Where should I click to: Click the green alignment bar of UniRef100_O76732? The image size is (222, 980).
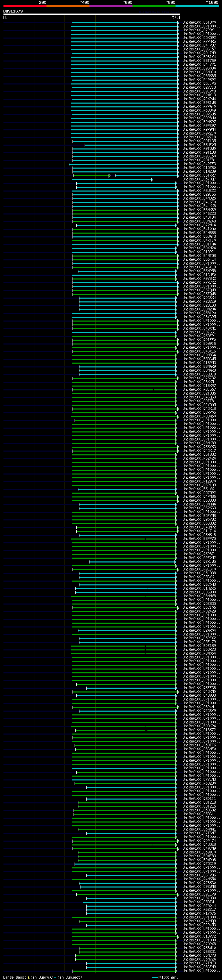click(126, 378)
